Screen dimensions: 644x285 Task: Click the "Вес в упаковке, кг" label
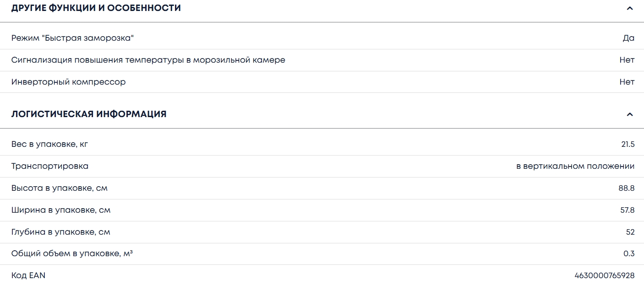point(49,144)
